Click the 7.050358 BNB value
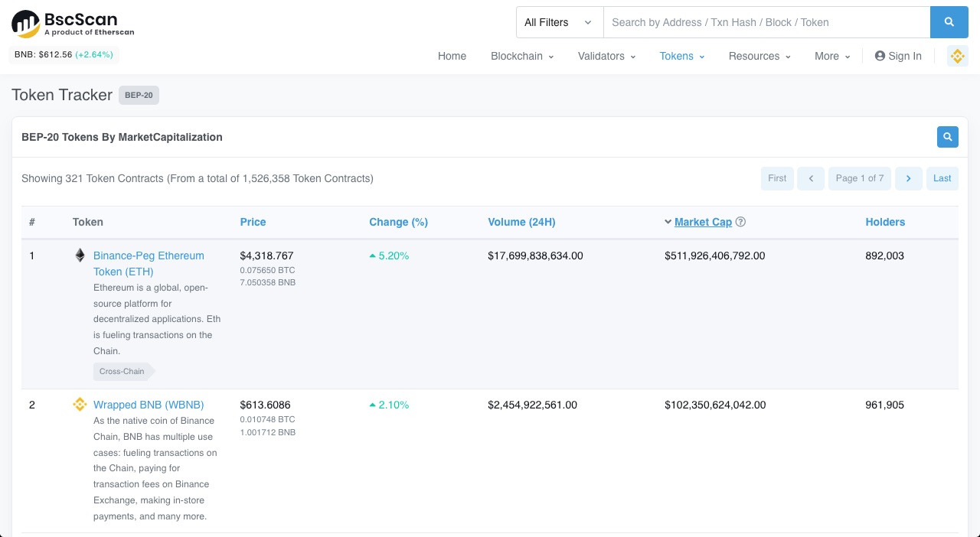 (x=267, y=282)
